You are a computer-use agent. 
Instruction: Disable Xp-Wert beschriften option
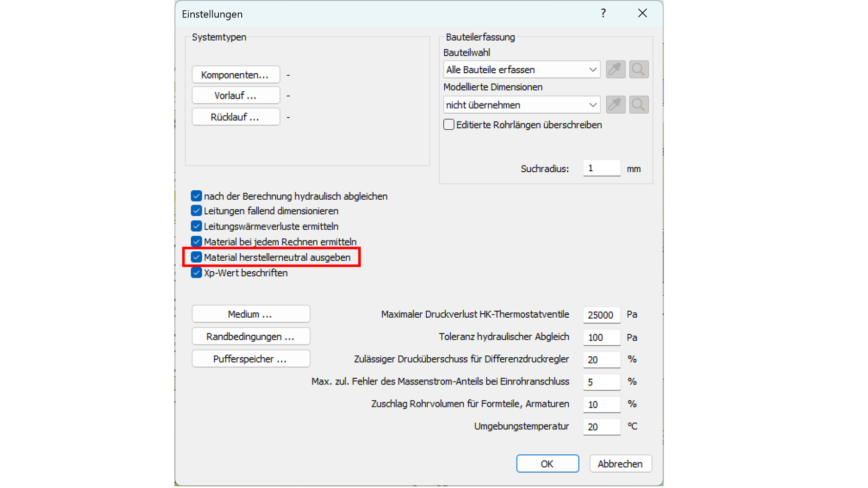(196, 273)
